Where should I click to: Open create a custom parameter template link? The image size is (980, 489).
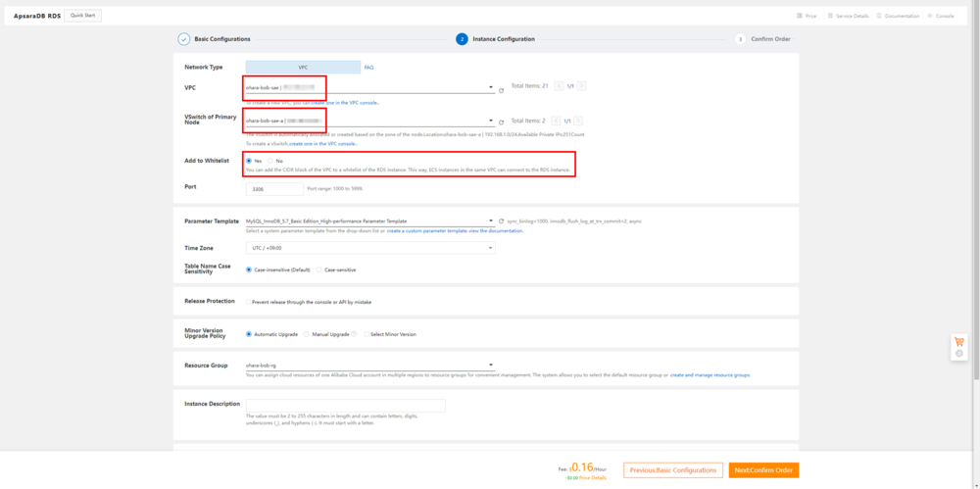tap(426, 230)
